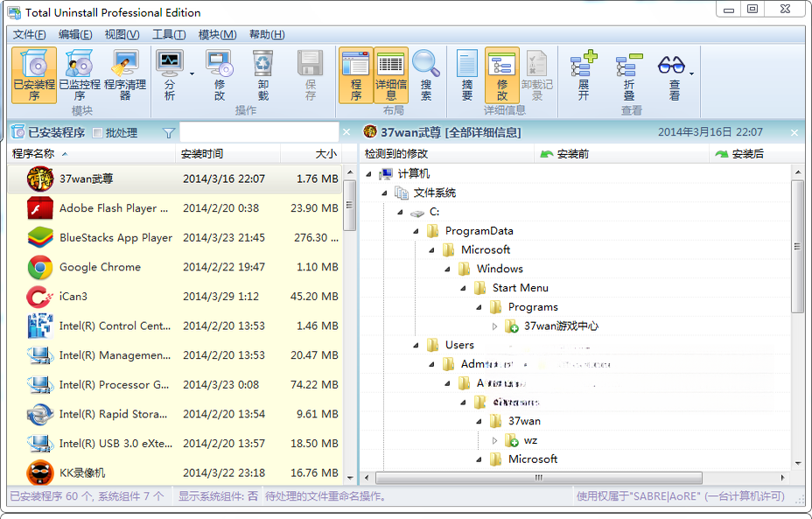Open the 帮助(H) menu
The width and height of the screenshot is (812, 519).
[x=267, y=35]
